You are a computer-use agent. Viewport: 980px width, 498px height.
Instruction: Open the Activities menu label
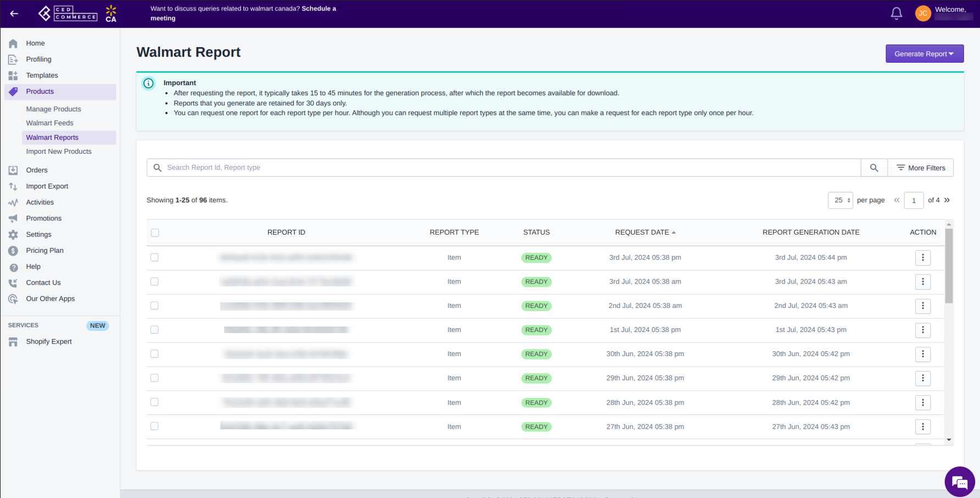point(40,202)
